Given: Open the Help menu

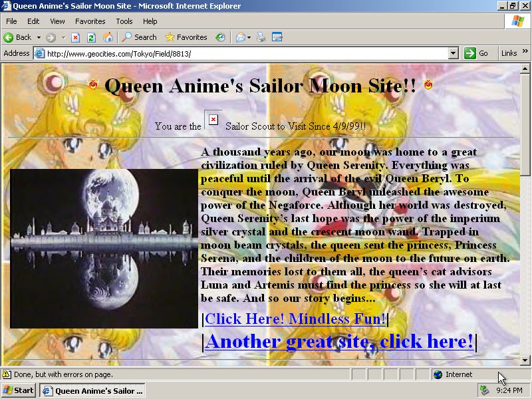Looking at the screenshot, I should click(x=150, y=21).
